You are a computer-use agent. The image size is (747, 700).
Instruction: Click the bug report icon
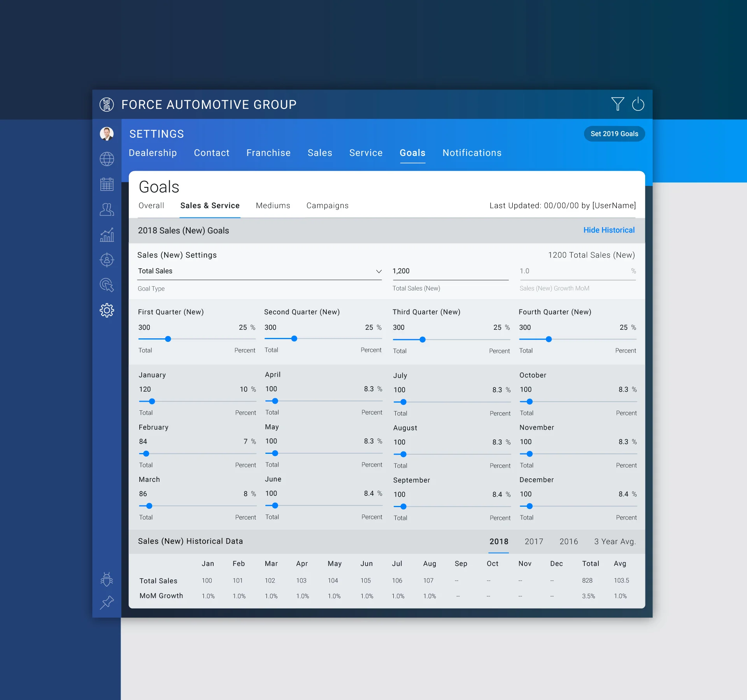coord(107,579)
